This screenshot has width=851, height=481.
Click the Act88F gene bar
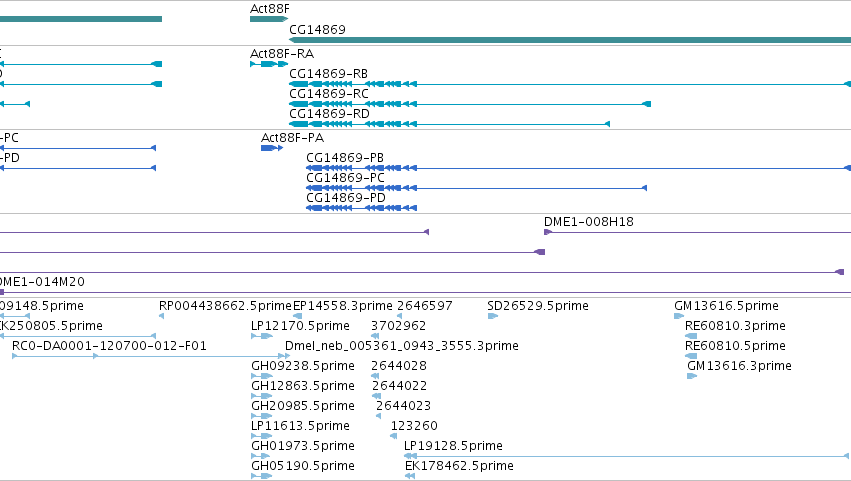click(269, 19)
